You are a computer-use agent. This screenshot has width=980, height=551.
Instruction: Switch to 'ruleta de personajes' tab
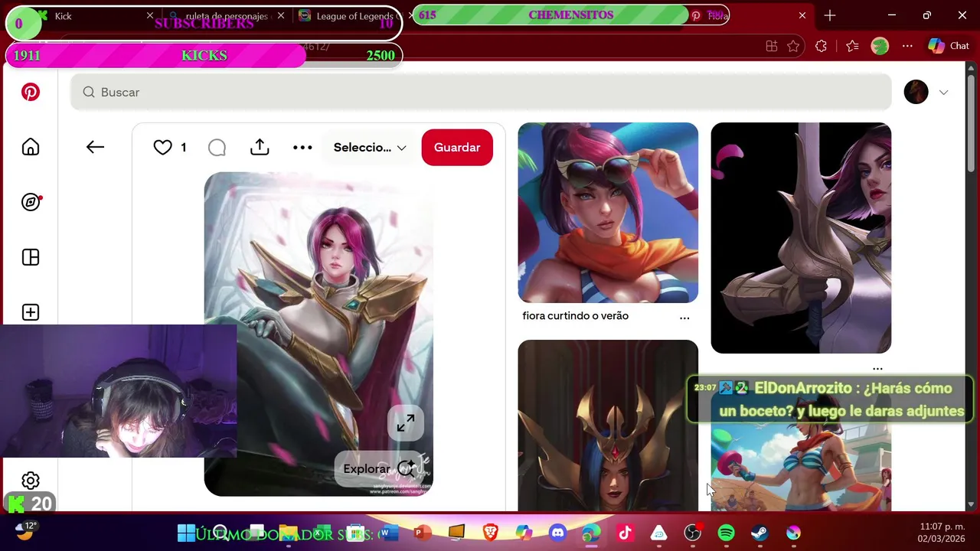click(x=226, y=15)
